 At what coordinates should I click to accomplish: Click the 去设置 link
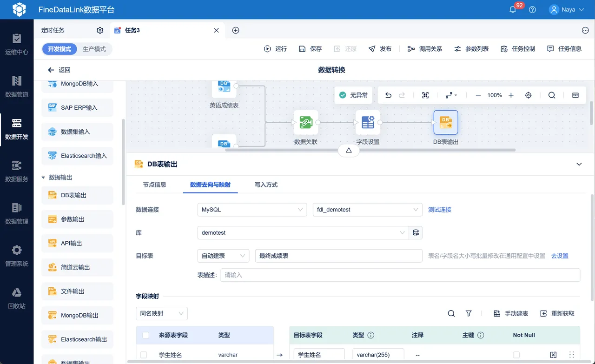pos(560,256)
